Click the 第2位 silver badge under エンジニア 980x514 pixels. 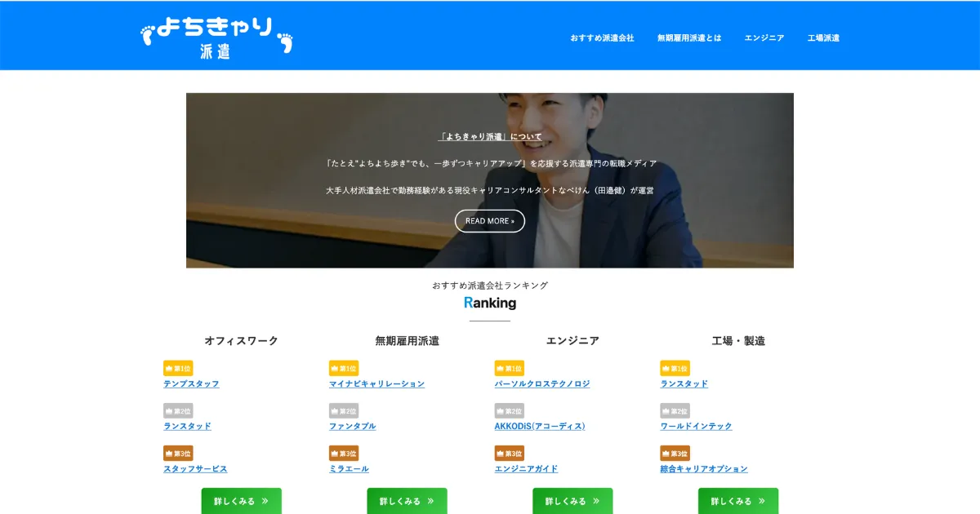[x=510, y=411]
